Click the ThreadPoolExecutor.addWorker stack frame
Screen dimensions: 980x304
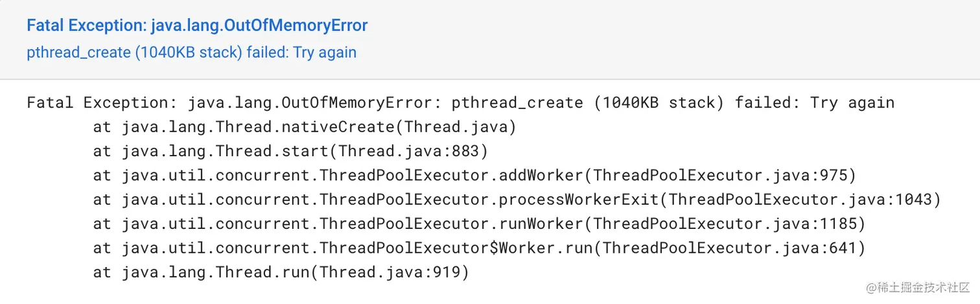pos(475,175)
